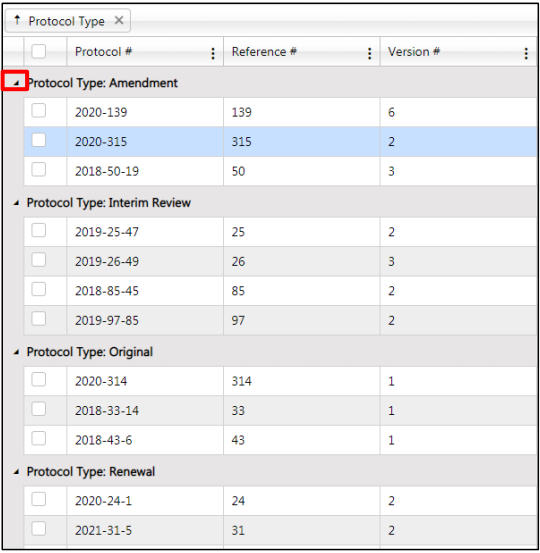The width and height of the screenshot is (540, 553).
Task: Check the select-all header checkbox
Action: (x=38, y=51)
